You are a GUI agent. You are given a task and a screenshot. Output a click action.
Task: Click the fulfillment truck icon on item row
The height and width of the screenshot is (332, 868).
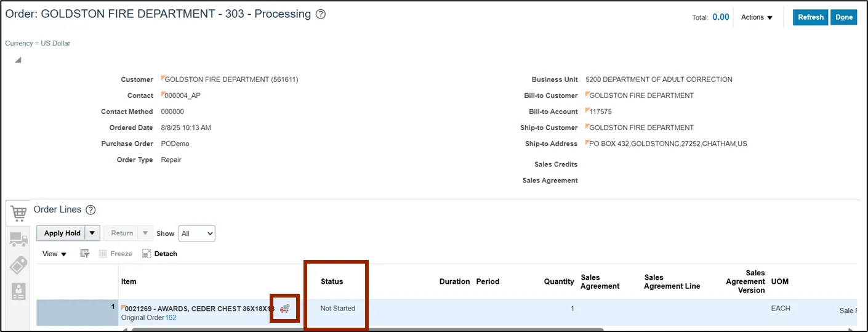pyautogui.click(x=284, y=309)
